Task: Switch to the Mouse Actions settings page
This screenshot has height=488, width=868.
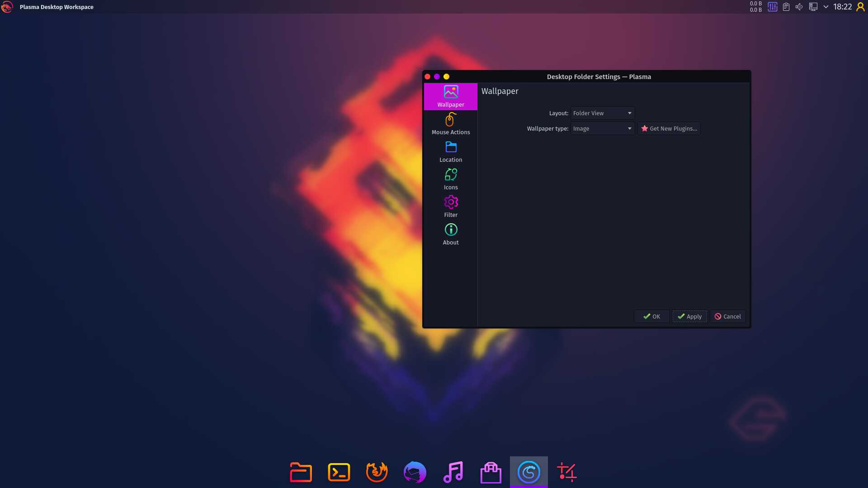Action: click(450, 123)
